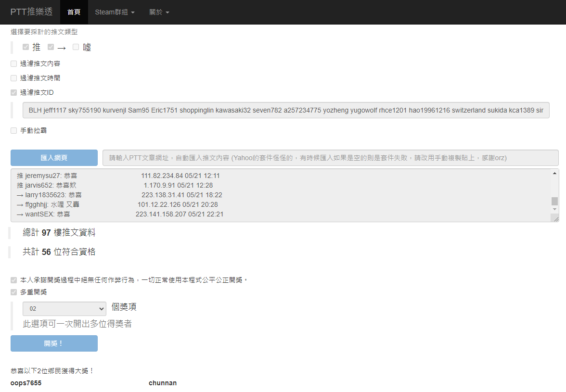Click the filtered ID list input field

tap(286, 110)
